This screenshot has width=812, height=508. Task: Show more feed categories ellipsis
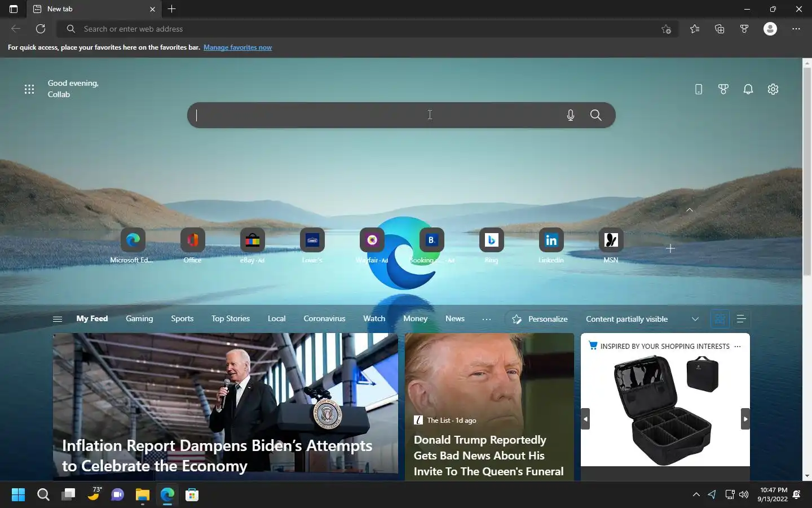487,319
